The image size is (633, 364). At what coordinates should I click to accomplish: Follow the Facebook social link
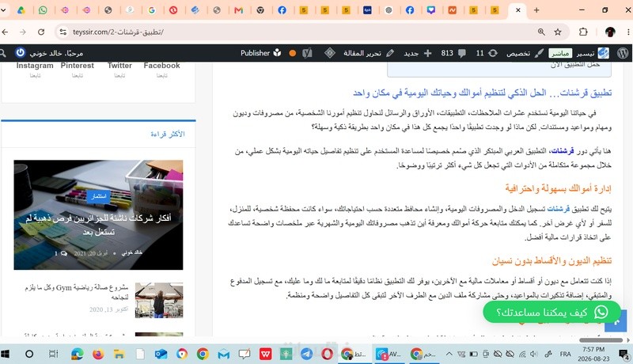click(162, 69)
